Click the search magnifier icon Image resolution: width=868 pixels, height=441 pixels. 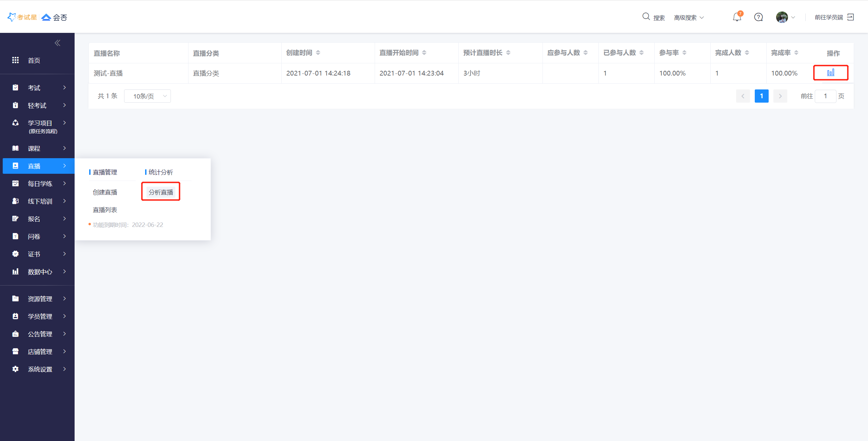(646, 17)
